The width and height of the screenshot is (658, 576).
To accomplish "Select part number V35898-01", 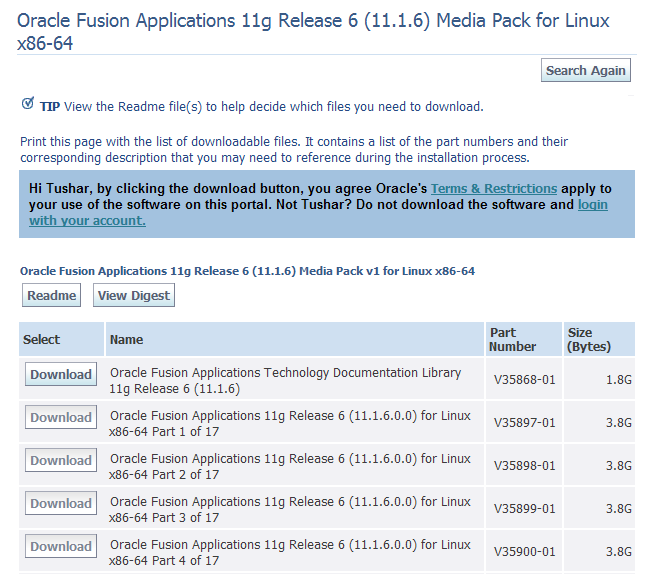I will coord(525,466).
